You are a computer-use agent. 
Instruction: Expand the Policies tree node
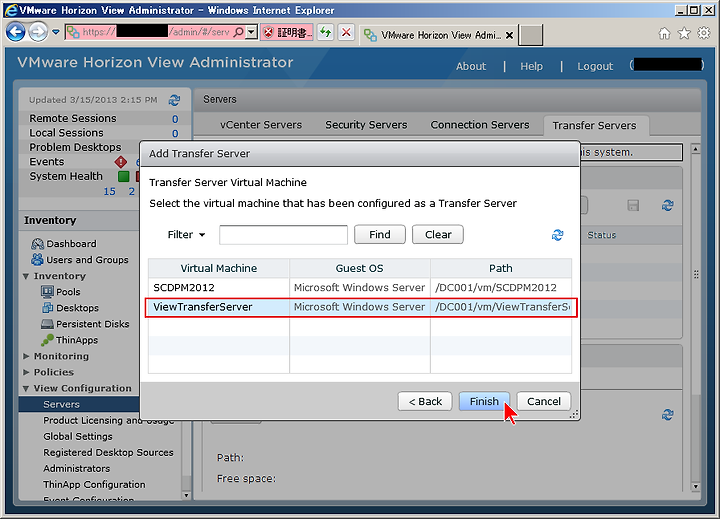point(26,372)
